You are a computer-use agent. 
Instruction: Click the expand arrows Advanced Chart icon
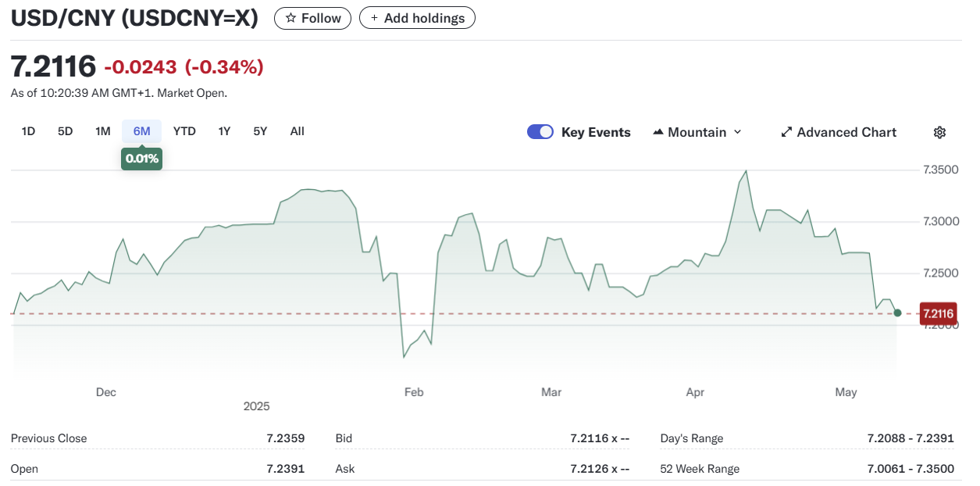pos(786,132)
